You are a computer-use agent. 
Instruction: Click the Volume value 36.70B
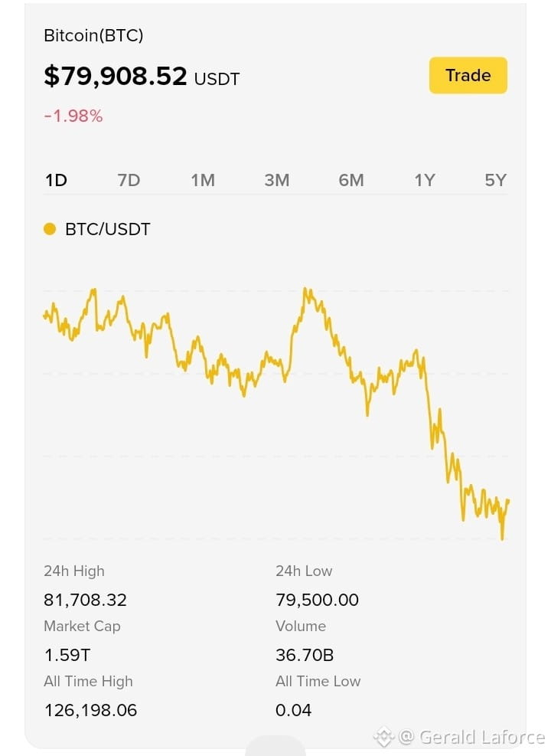tap(305, 655)
